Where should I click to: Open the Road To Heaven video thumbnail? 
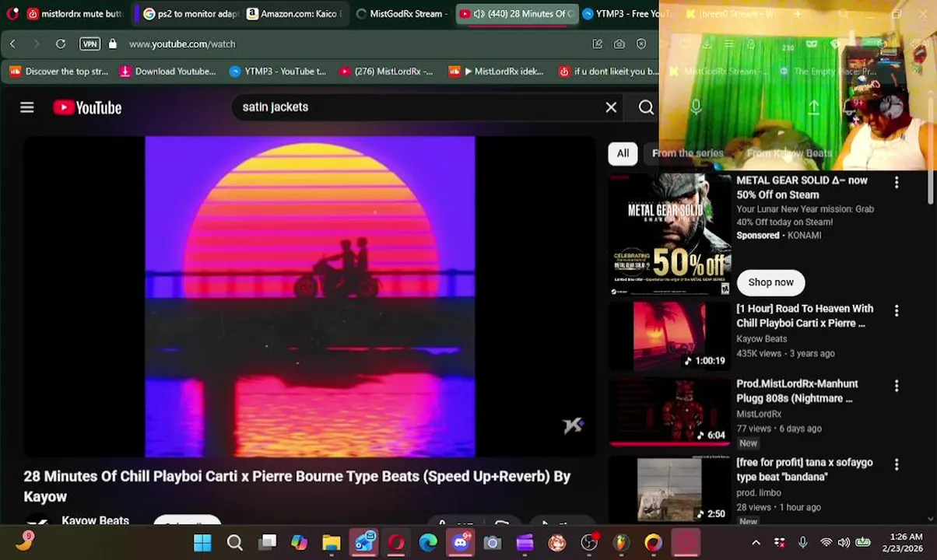669,336
